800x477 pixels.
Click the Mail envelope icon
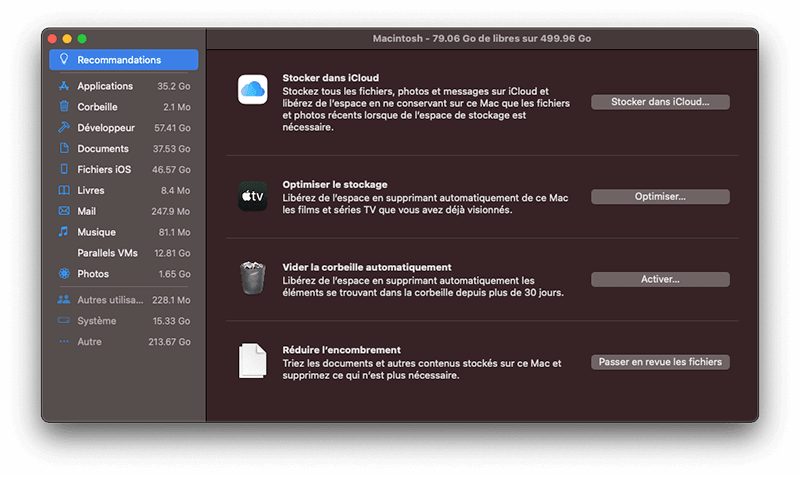coord(64,211)
